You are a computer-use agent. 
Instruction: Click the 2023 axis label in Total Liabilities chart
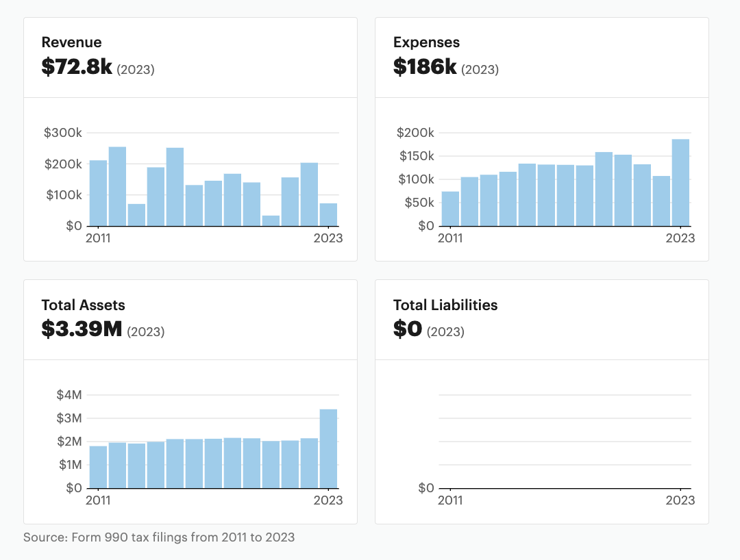coord(680,500)
